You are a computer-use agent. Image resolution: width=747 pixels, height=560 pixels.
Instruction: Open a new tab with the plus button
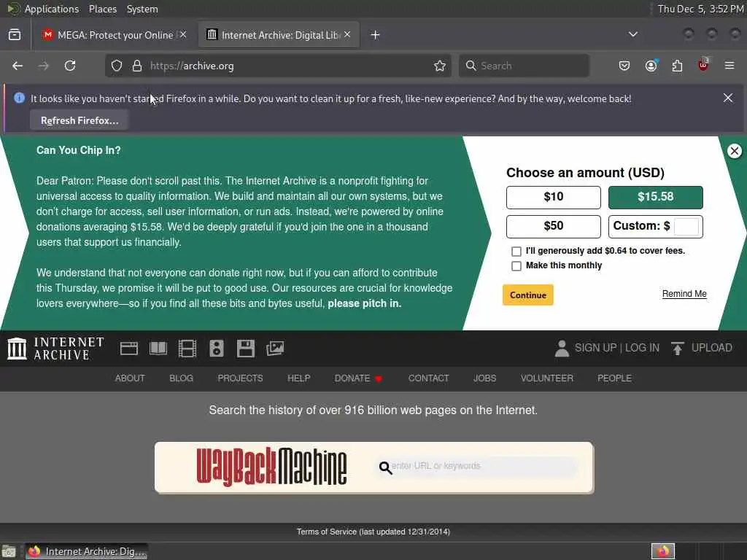tap(376, 35)
